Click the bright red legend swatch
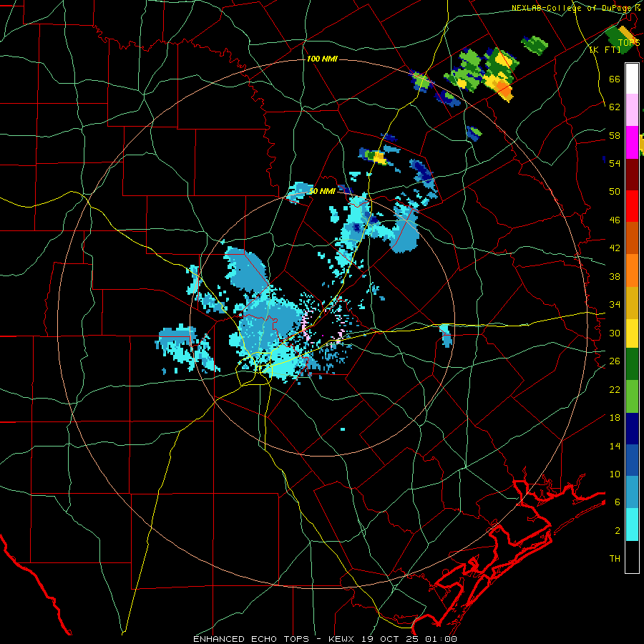 coord(632,206)
